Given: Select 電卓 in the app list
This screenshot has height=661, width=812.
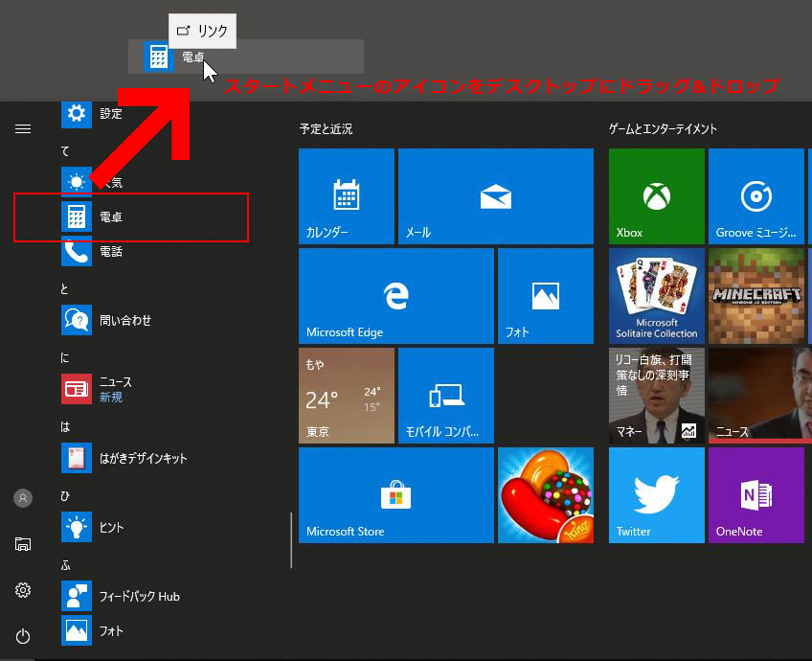Looking at the screenshot, I should tap(111, 217).
